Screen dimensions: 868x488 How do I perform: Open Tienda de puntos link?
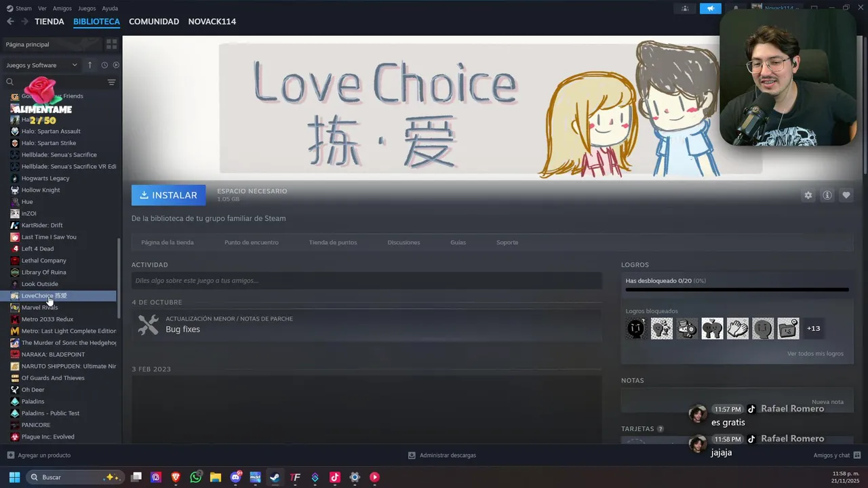333,243
